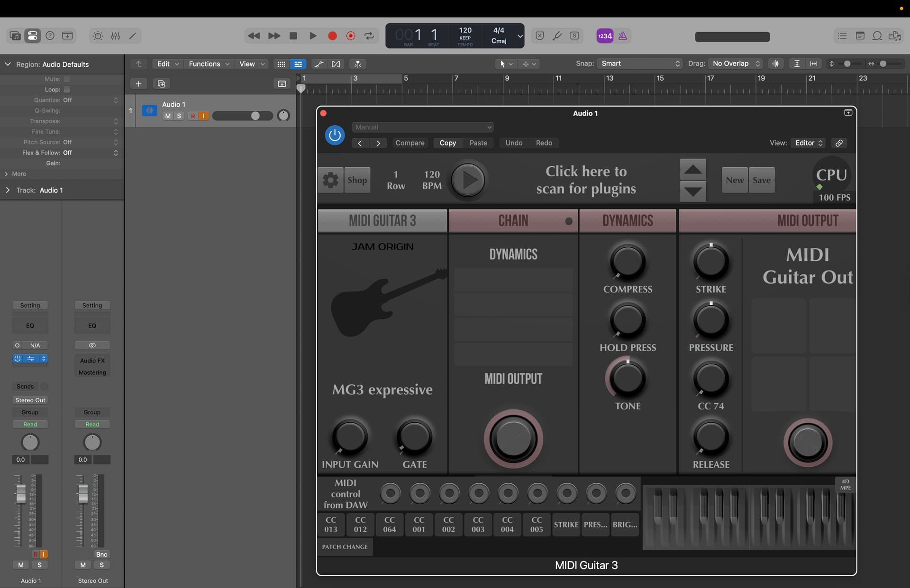Mute the Audio 1 track header
Image resolution: width=910 pixels, height=588 pixels.
tap(168, 116)
